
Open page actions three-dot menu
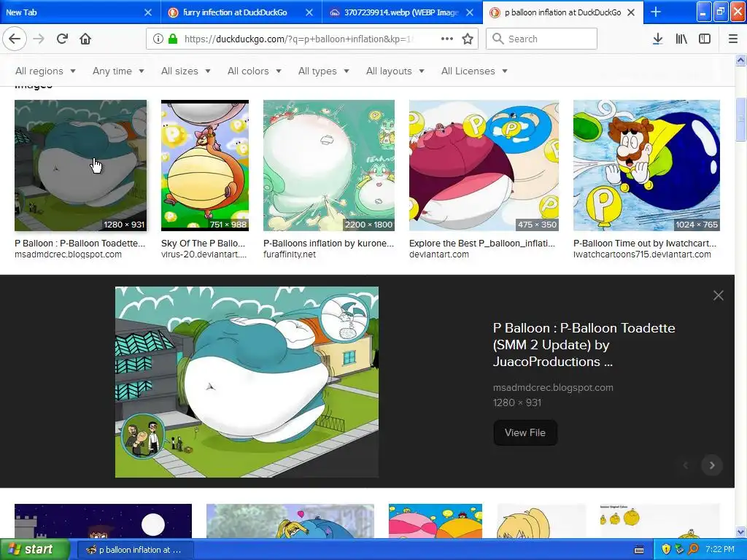pos(447,39)
